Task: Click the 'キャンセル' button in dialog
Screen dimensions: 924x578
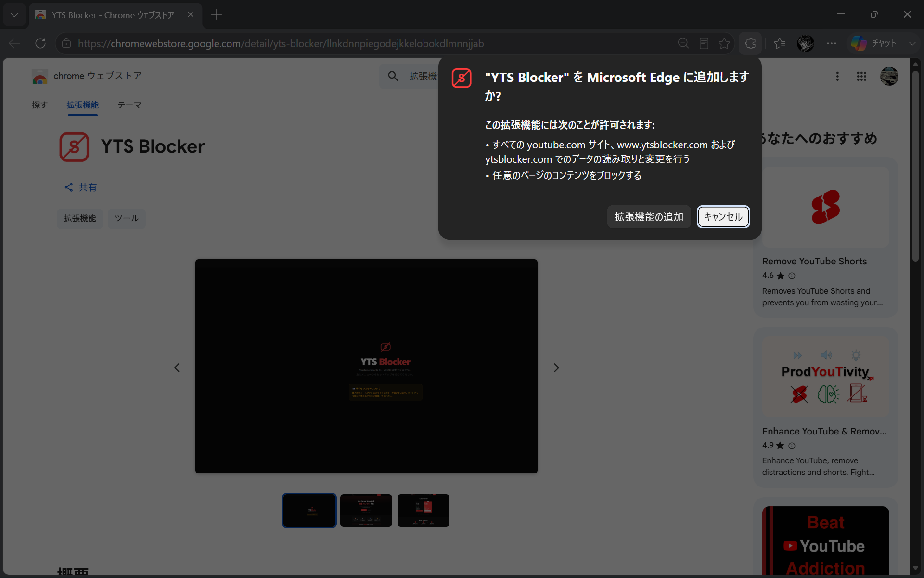Action: pyautogui.click(x=723, y=217)
